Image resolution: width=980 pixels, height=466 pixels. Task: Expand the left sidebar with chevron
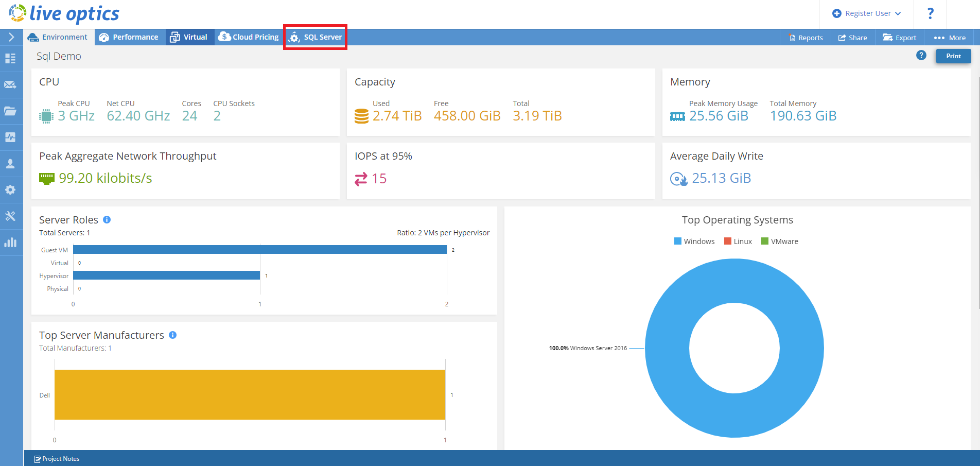pyautogui.click(x=11, y=37)
